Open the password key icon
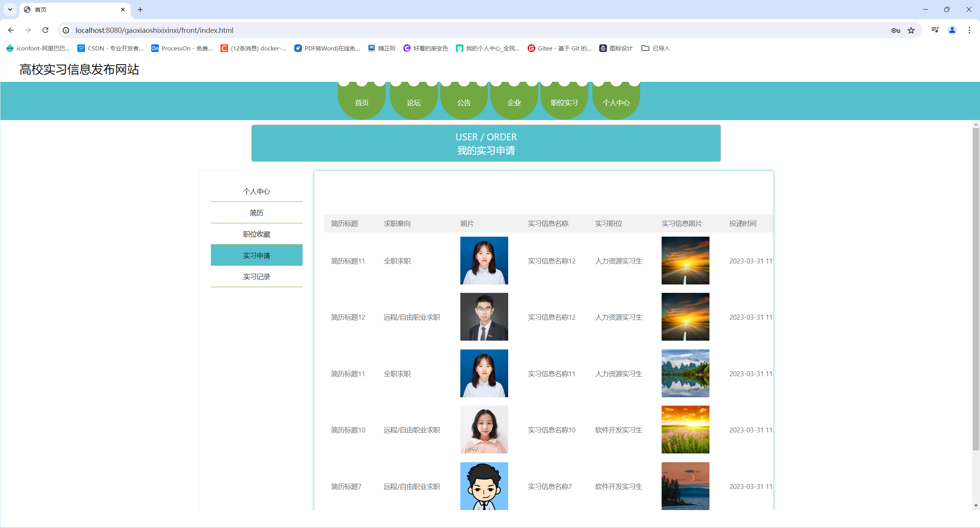 coord(895,30)
